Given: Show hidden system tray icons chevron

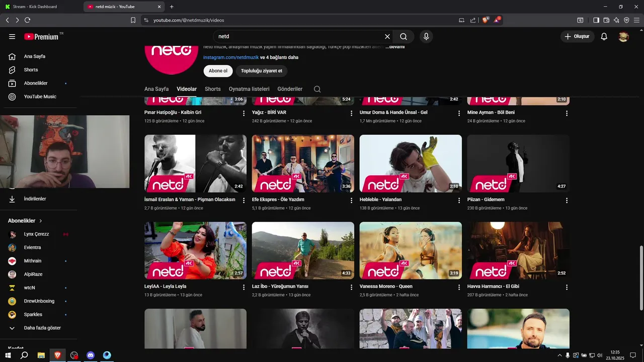Looking at the screenshot, I should click(x=559, y=355).
